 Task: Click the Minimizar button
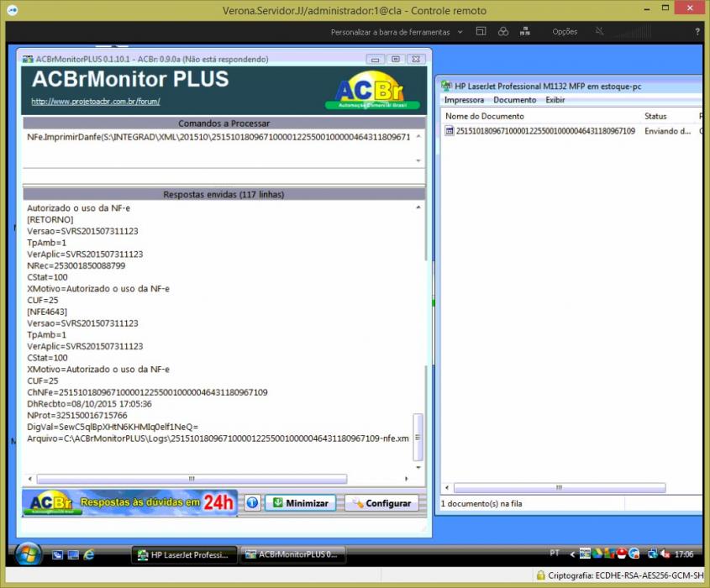[x=300, y=503]
